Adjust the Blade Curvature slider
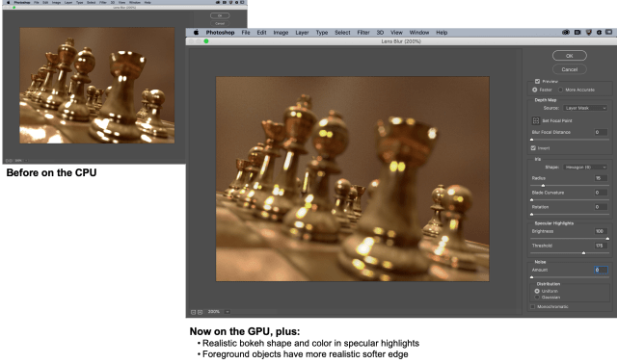The height and width of the screenshot is (364, 617). click(531, 200)
